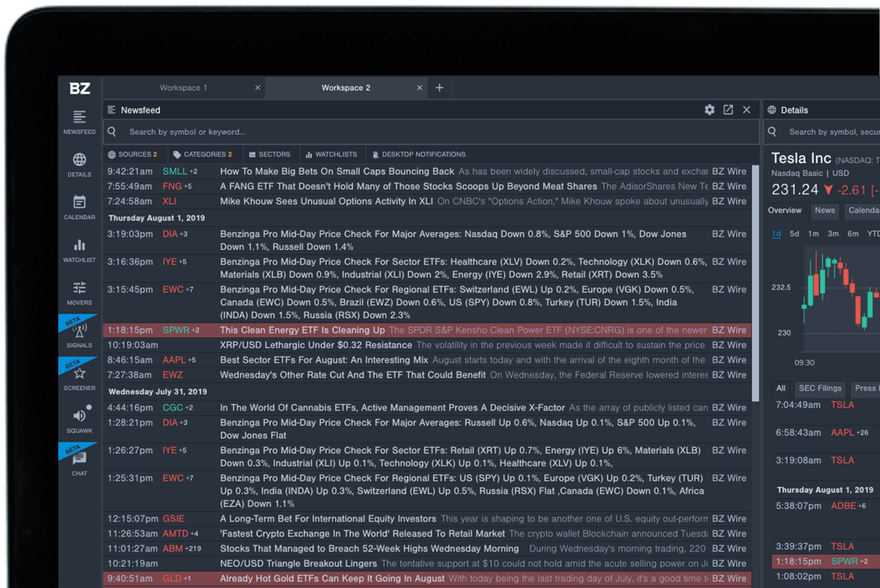Select the 5d chart range
Viewport: 880px width, 588px height.
[x=794, y=234]
